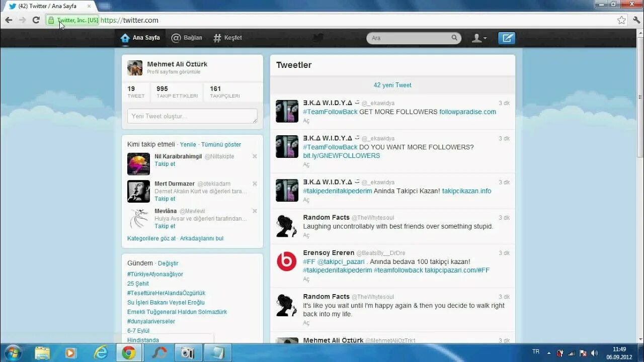Open trend Emekli Tuğgeneral Haldun Solmaztürk
Image resolution: width=644 pixels, height=362 pixels.
pos(177,312)
